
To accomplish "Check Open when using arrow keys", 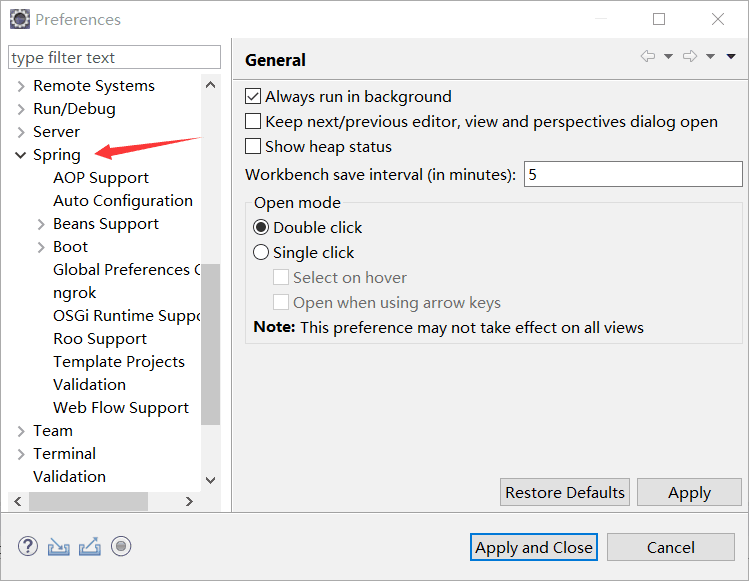I will (x=280, y=302).
